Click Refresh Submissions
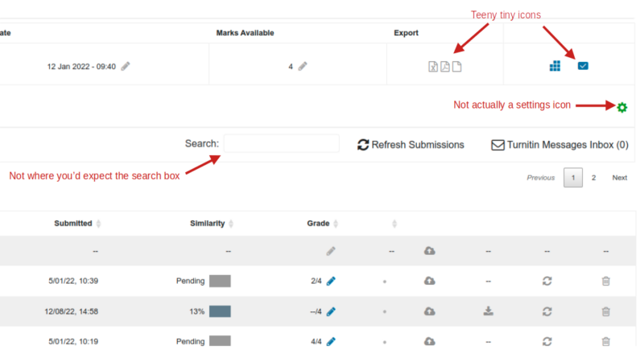Viewport: 644px width, 358px height. click(411, 145)
